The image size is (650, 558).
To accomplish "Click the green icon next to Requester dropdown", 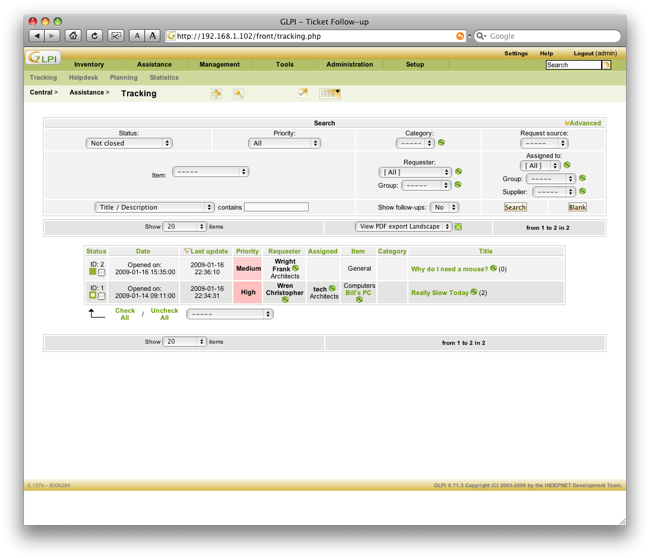I will point(458,171).
